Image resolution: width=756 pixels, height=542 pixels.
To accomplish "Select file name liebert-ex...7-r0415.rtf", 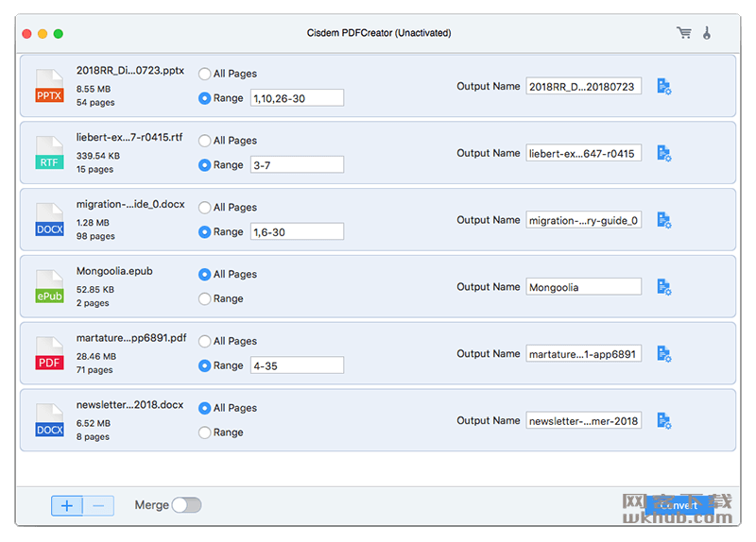I will click(x=129, y=137).
